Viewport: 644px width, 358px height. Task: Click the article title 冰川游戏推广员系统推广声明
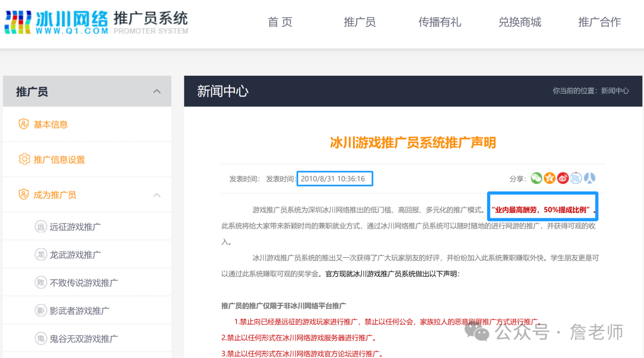coord(413,143)
